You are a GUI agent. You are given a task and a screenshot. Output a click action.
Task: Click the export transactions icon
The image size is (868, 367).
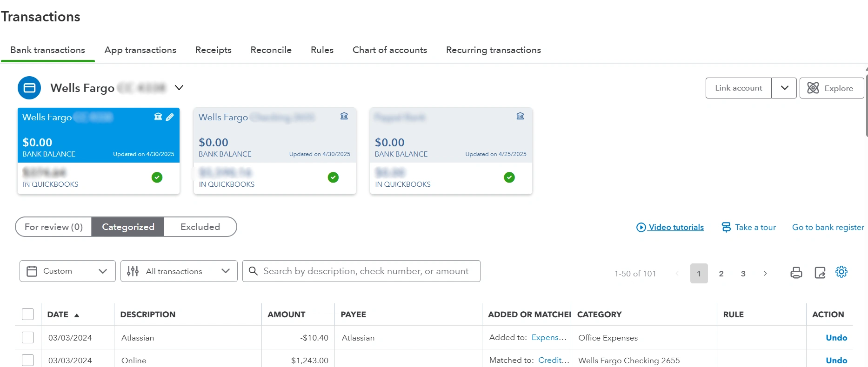click(x=820, y=273)
